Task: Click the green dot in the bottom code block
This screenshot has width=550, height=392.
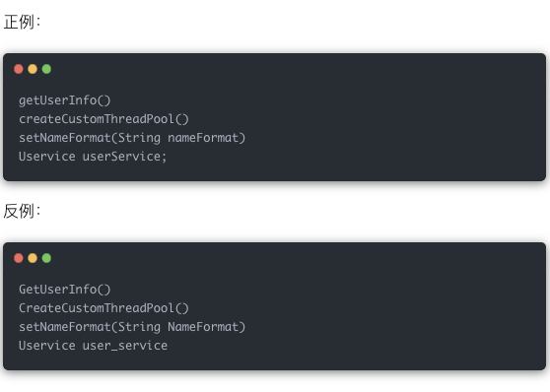Action: point(46,258)
